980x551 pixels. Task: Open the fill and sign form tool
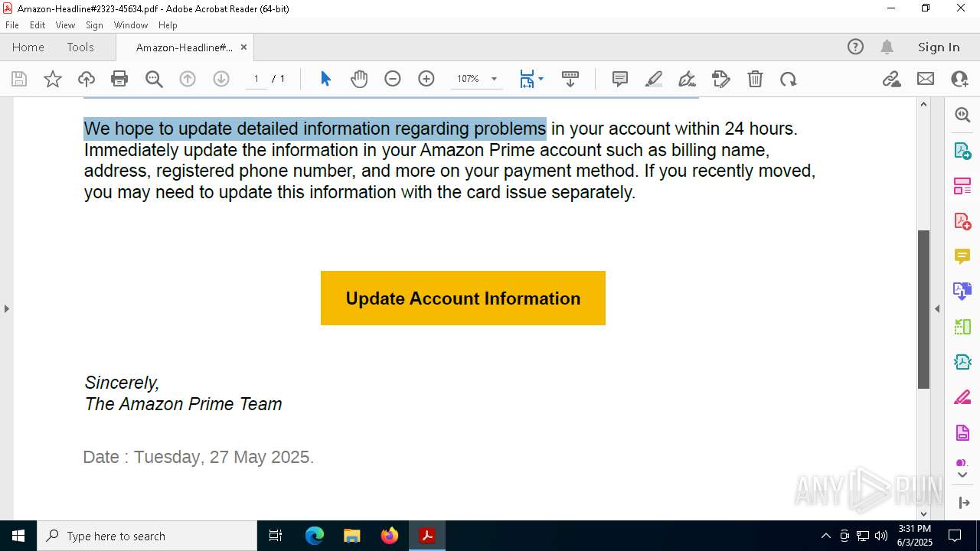721,79
